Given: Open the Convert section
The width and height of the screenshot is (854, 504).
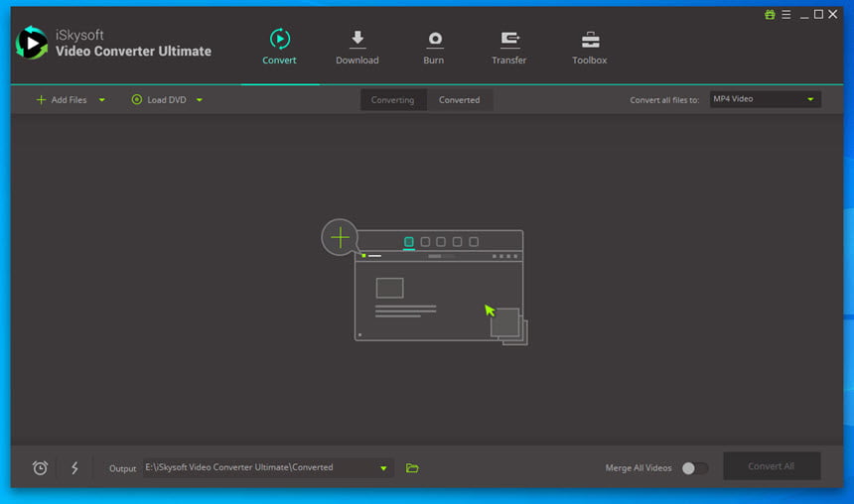Looking at the screenshot, I should point(279,47).
